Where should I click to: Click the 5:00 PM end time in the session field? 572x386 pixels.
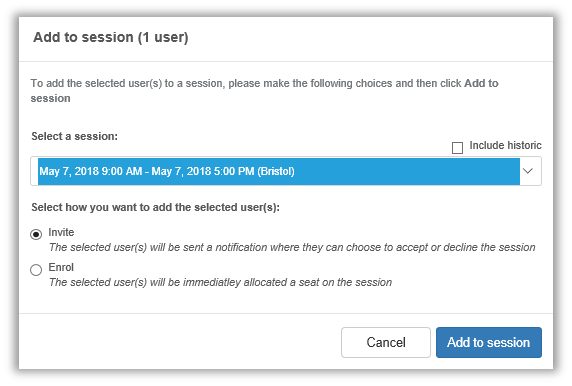coord(234,171)
